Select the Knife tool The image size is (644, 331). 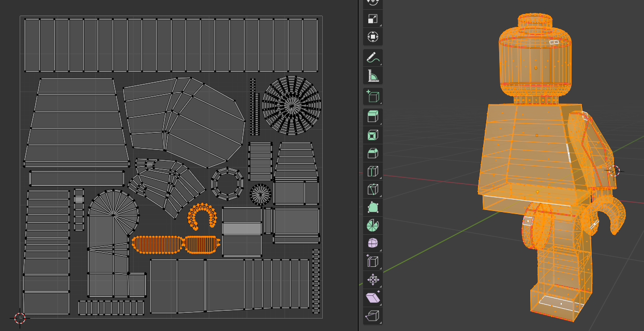373,189
